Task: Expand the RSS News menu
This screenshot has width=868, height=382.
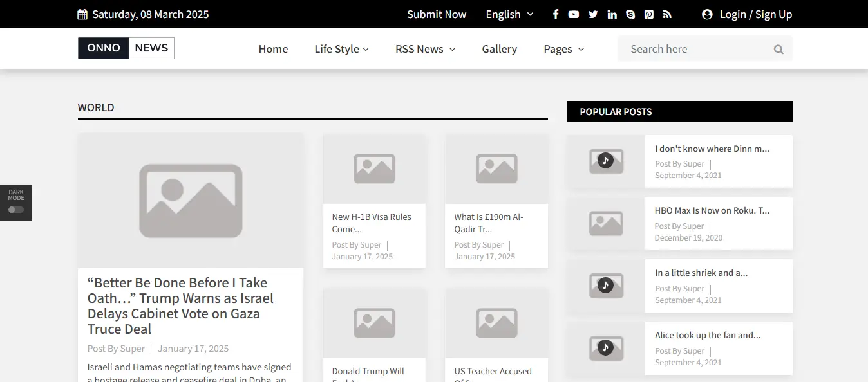Action: (x=426, y=49)
